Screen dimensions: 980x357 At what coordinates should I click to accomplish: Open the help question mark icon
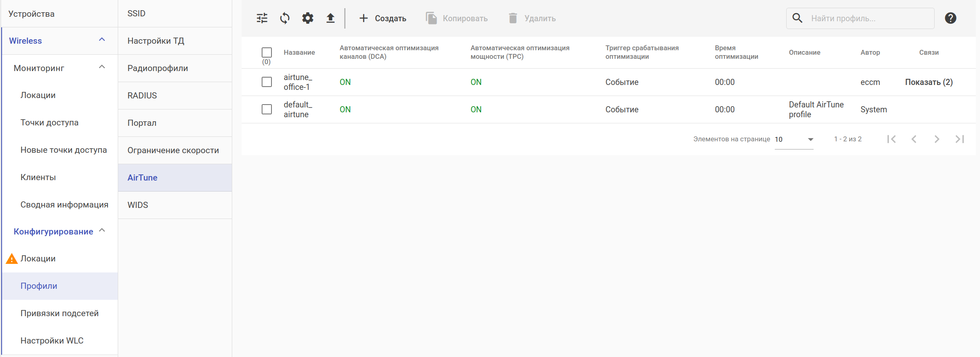click(951, 18)
